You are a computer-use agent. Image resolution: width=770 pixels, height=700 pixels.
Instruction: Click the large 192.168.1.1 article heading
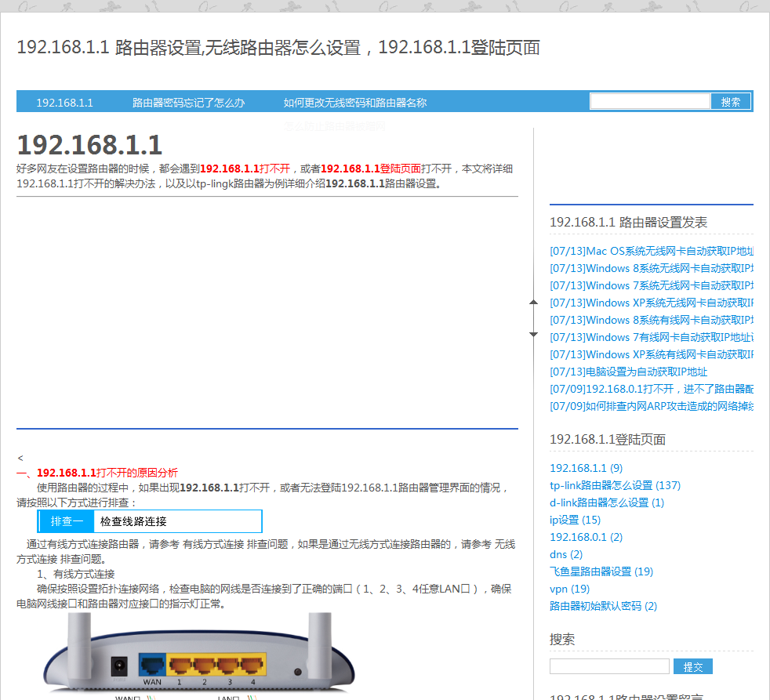pyautogui.click(x=89, y=145)
